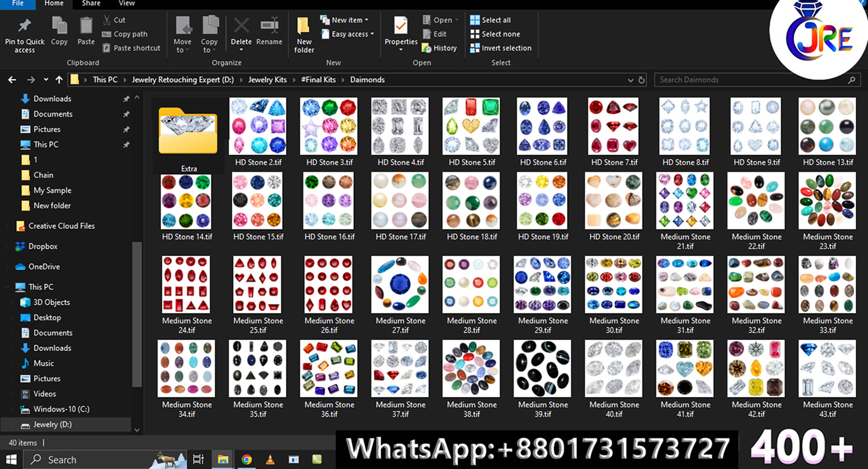
Task: Expand the address bar history dropdown
Action: [631, 80]
